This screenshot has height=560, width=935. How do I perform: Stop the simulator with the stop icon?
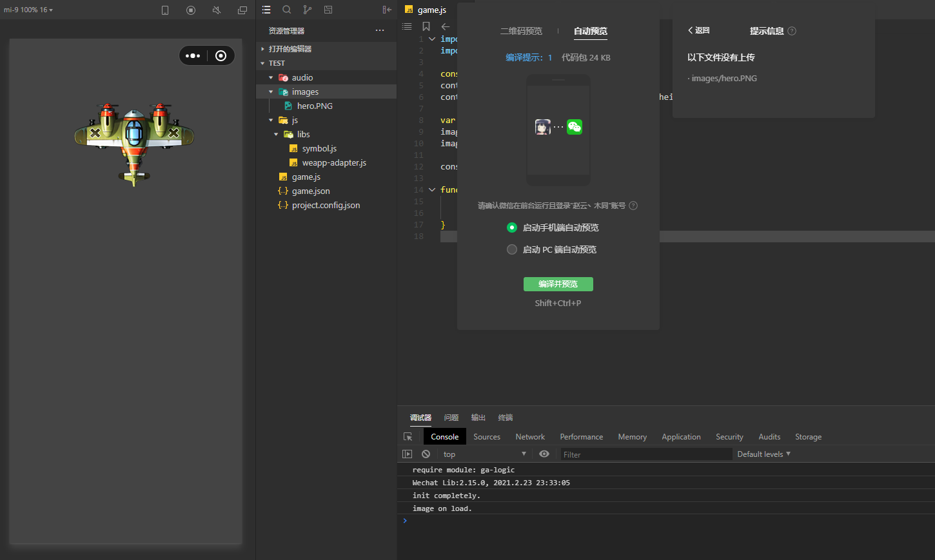click(x=191, y=10)
